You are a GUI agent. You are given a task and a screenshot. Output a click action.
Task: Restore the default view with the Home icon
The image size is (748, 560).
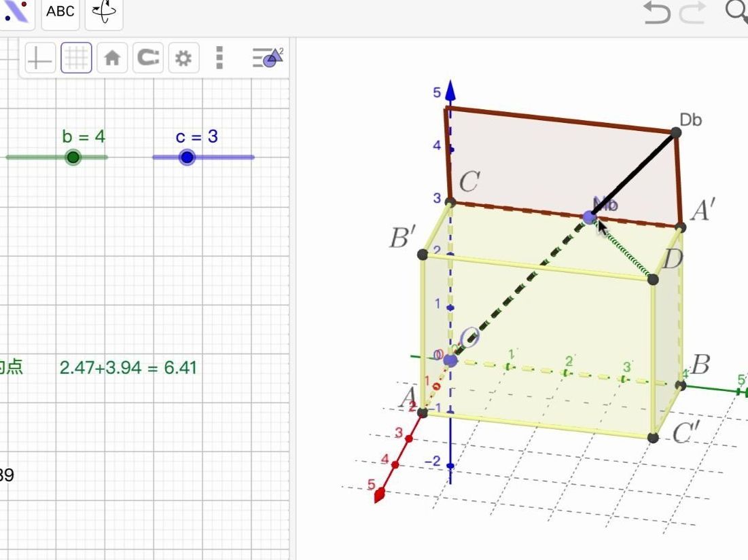pos(112,58)
